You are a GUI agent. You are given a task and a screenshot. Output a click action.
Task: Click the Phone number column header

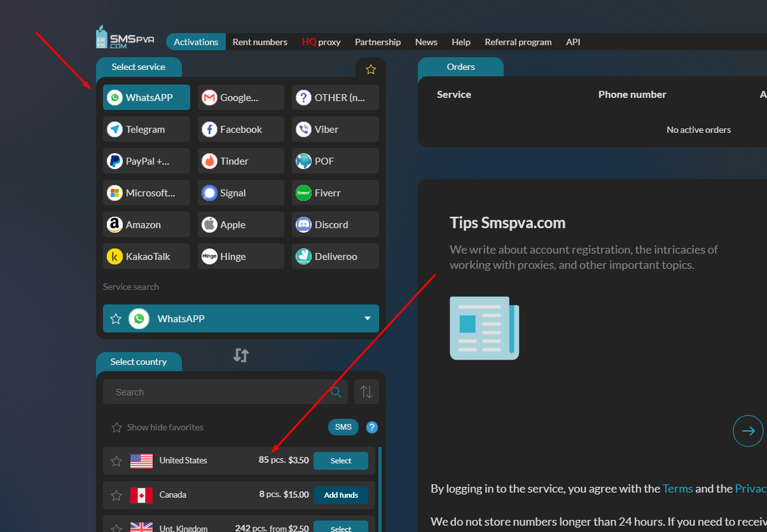[x=632, y=94]
